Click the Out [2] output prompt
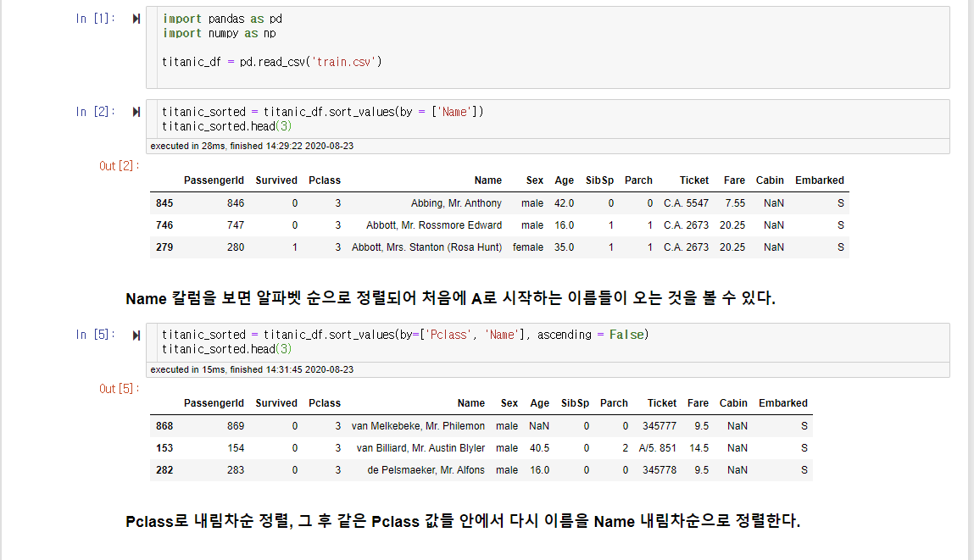The height and width of the screenshot is (560, 974). (x=120, y=166)
